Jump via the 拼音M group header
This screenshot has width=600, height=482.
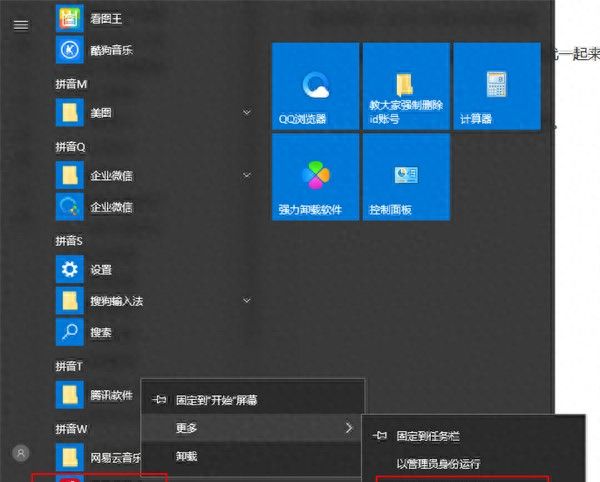(71, 84)
